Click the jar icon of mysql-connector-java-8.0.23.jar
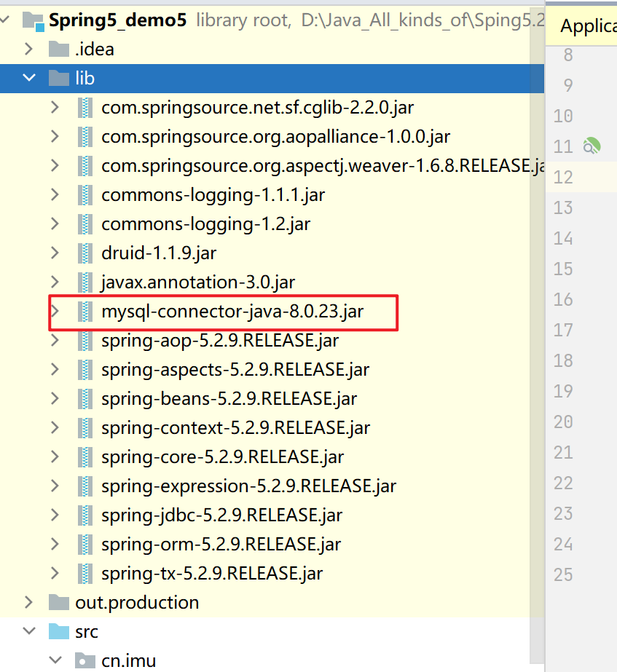617x672 pixels. click(x=85, y=311)
